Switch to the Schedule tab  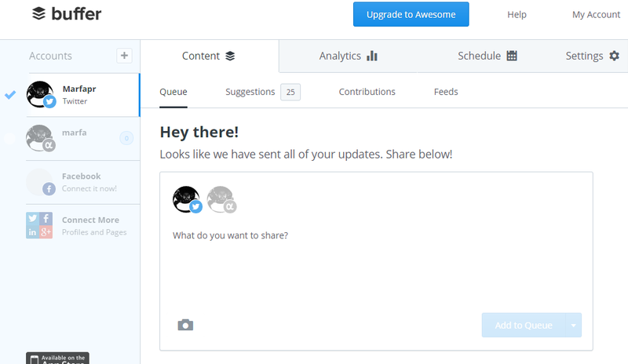pos(487,56)
